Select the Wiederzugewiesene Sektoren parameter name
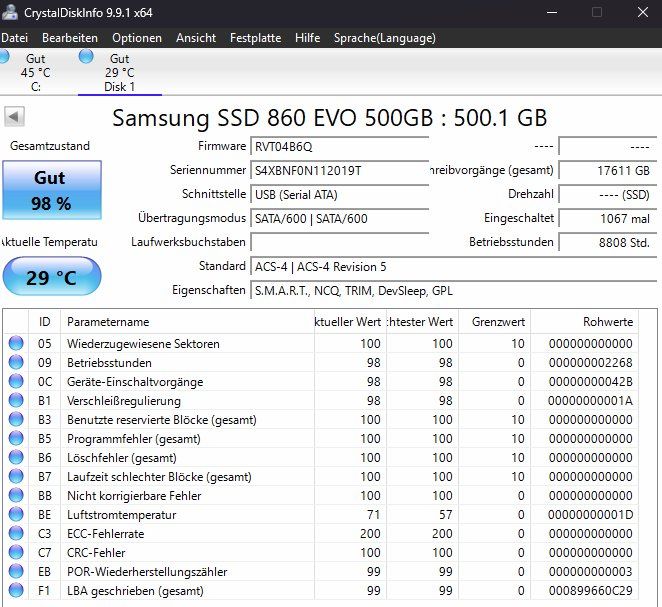The width and height of the screenshot is (662, 607). pos(143,344)
